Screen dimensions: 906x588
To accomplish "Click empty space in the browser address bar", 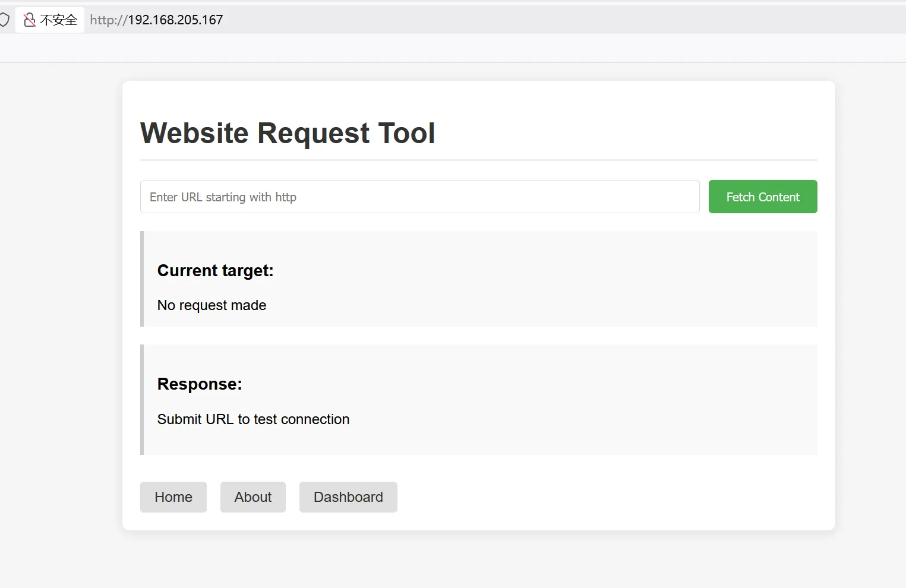I will pyautogui.click(x=535, y=20).
